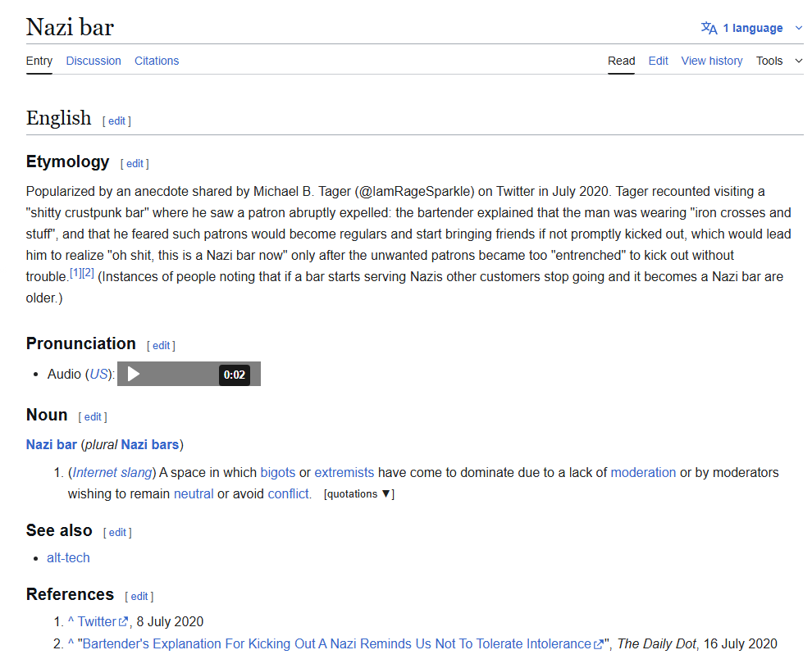Open the Internet slang glossary link

pyautogui.click(x=112, y=473)
